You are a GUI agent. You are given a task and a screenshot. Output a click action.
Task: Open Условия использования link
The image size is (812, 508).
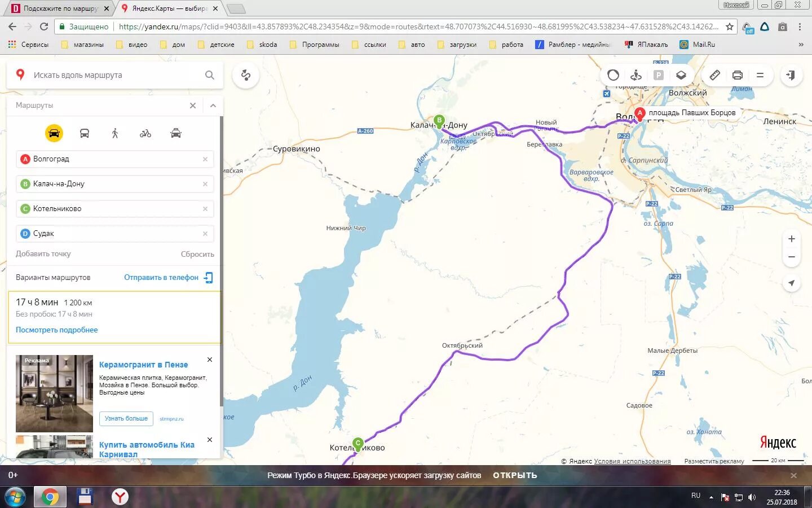[x=632, y=461]
